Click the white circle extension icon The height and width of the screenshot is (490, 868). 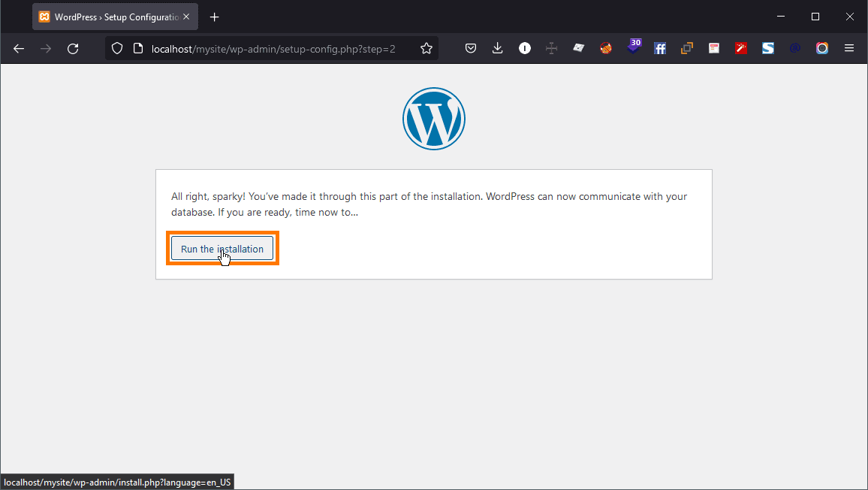525,49
